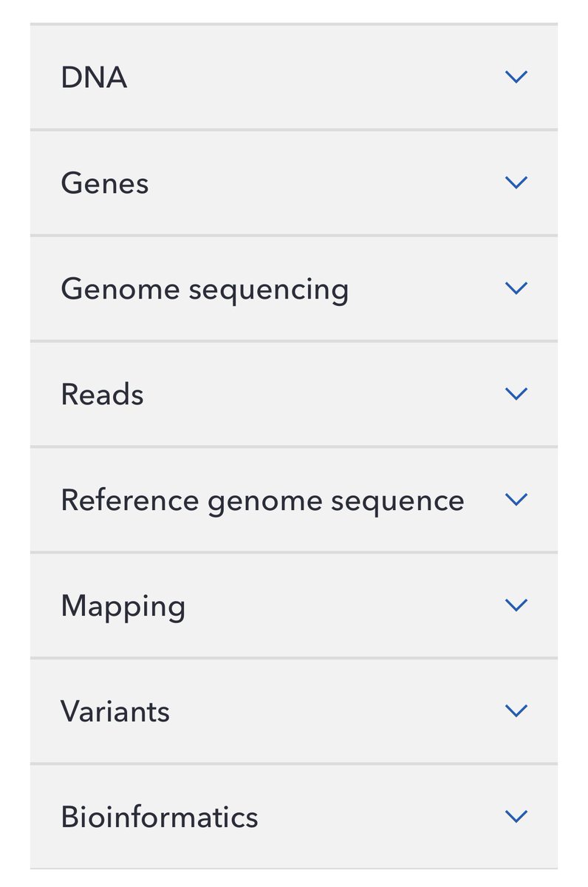
Task: Open the Genes section label
Action: point(105,183)
